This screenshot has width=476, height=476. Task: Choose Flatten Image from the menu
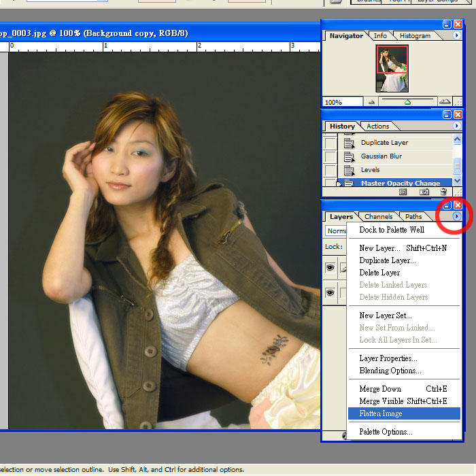tap(381, 413)
